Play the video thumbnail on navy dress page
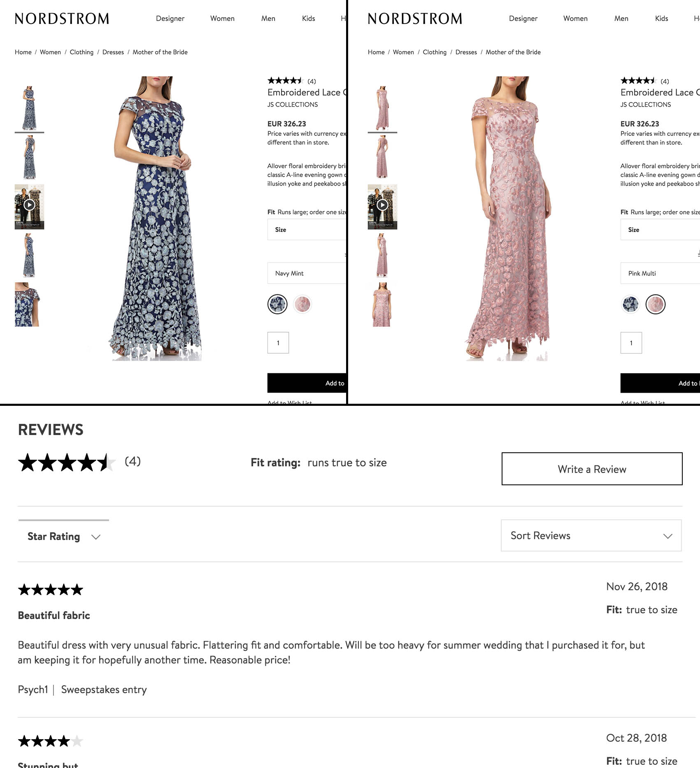This screenshot has width=700, height=768. (29, 205)
